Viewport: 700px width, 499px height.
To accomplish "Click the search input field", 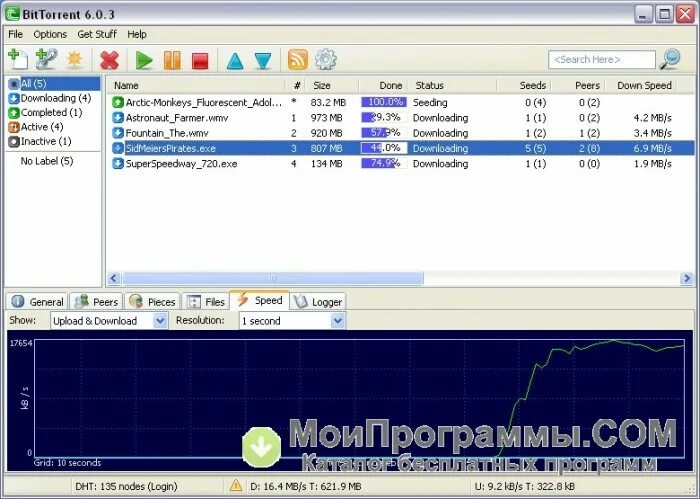I will click(602, 59).
